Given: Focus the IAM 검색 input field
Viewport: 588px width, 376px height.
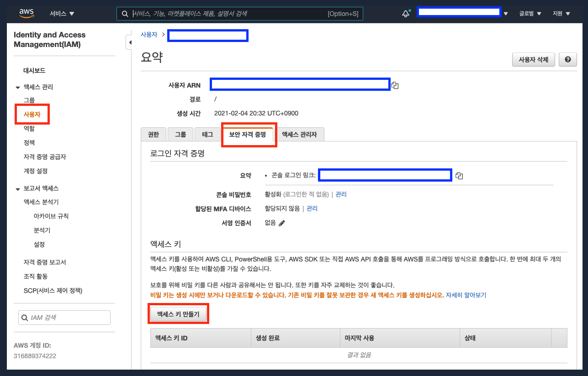Looking at the screenshot, I should pyautogui.click(x=64, y=318).
